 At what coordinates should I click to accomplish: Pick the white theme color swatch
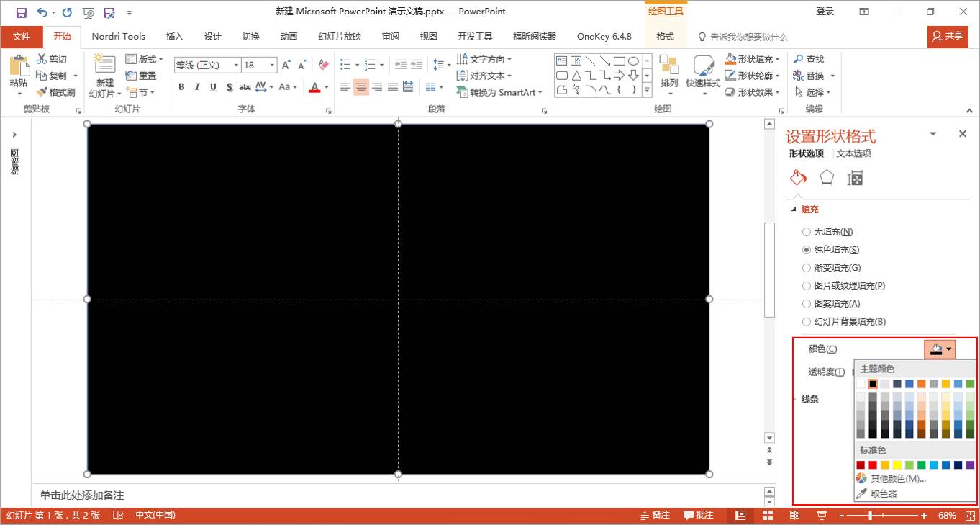[861, 384]
